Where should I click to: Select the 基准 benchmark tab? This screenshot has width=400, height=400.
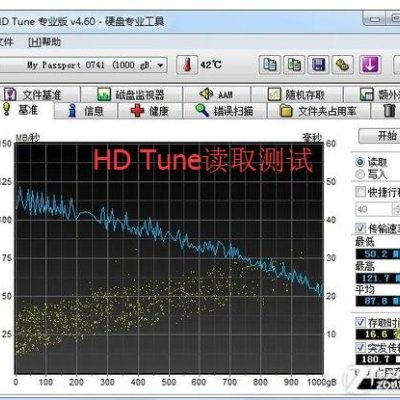tap(27, 110)
